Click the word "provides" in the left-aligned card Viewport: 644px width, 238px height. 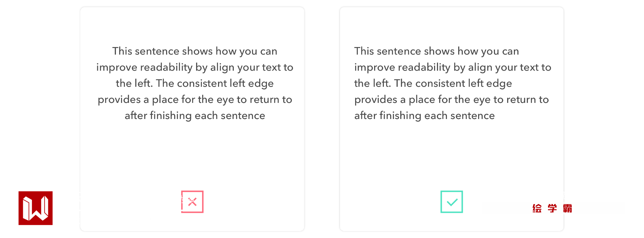376,100
